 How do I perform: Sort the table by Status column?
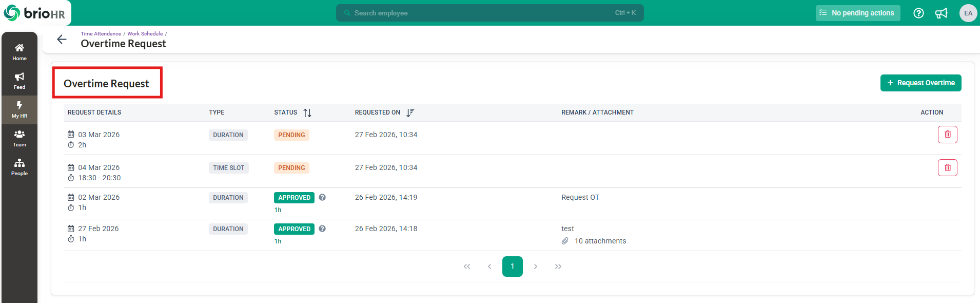pyautogui.click(x=307, y=112)
